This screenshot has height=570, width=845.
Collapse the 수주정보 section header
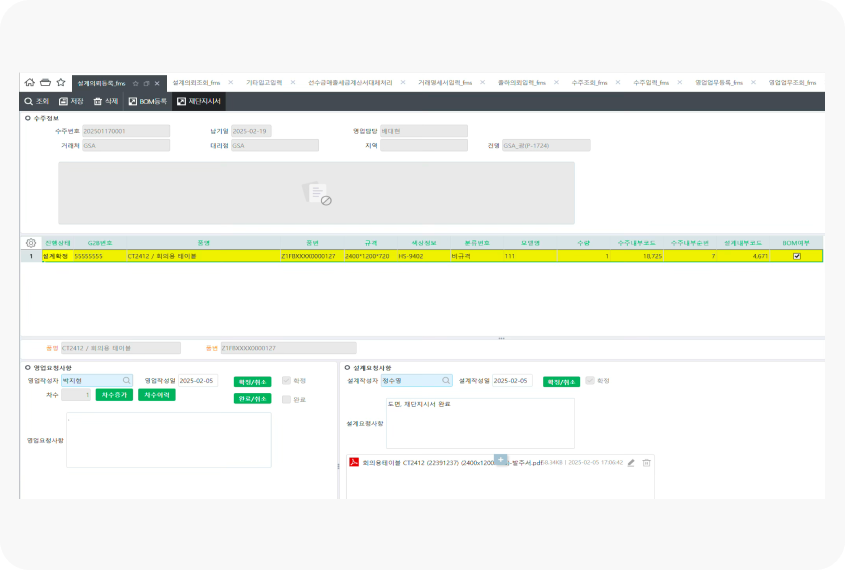(x=28, y=117)
